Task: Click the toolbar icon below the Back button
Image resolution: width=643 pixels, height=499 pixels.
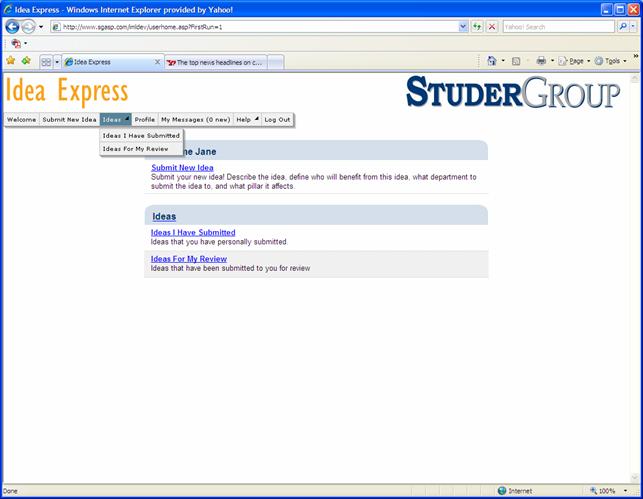Action: 16,43
